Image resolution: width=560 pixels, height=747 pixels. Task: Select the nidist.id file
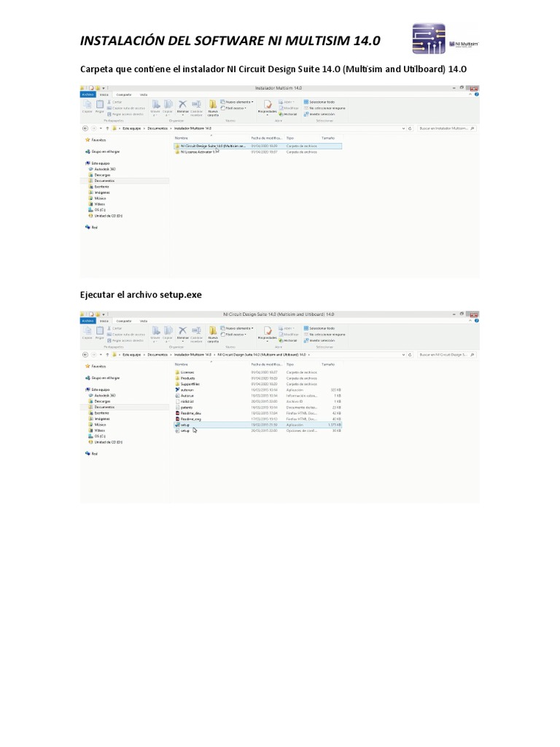(257, 402)
